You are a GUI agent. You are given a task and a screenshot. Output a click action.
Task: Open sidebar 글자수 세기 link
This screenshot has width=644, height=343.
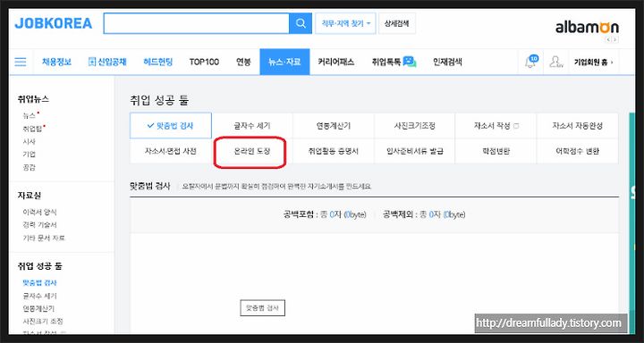click(40, 296)
